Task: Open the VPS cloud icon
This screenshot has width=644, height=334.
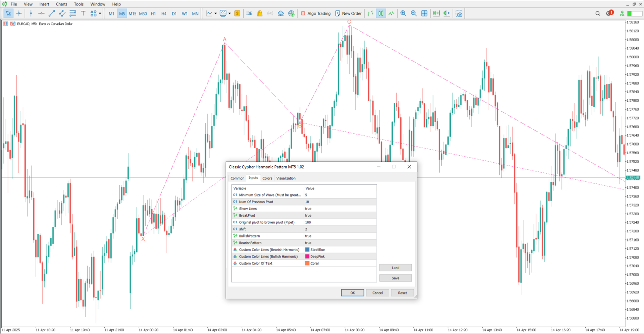Action: pyautogui.click(x=281, y=13)
